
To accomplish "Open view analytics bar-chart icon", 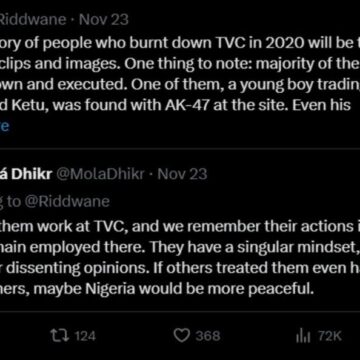I will coord(303,336).
